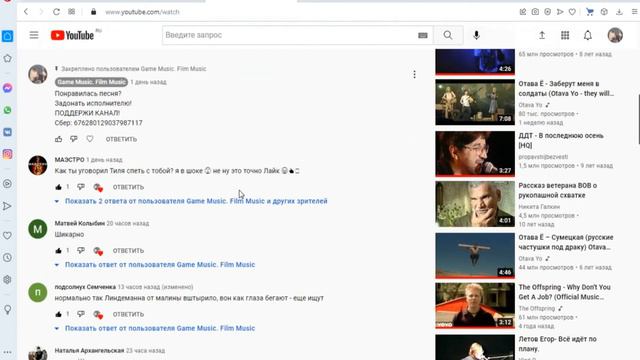This screenshot has width=640, height=360.
Task: Open the on-screen keyboard icon in search box
Action: tap(423, 36)
